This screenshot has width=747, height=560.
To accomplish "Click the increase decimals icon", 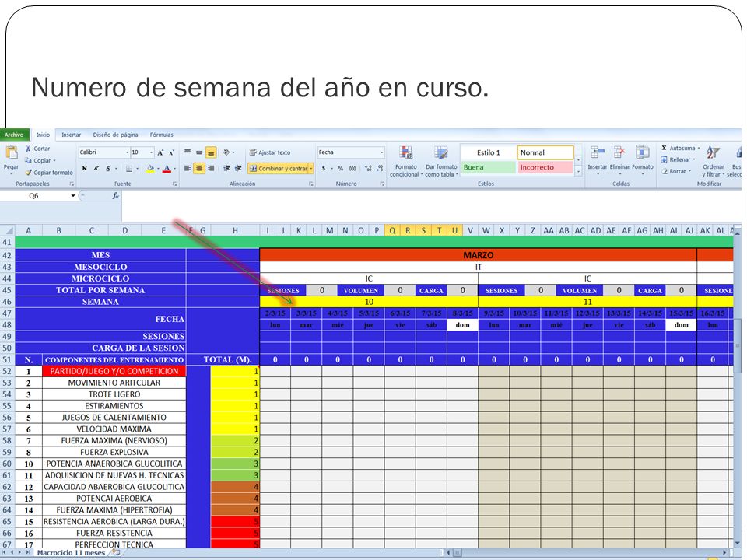I will 368,168.
